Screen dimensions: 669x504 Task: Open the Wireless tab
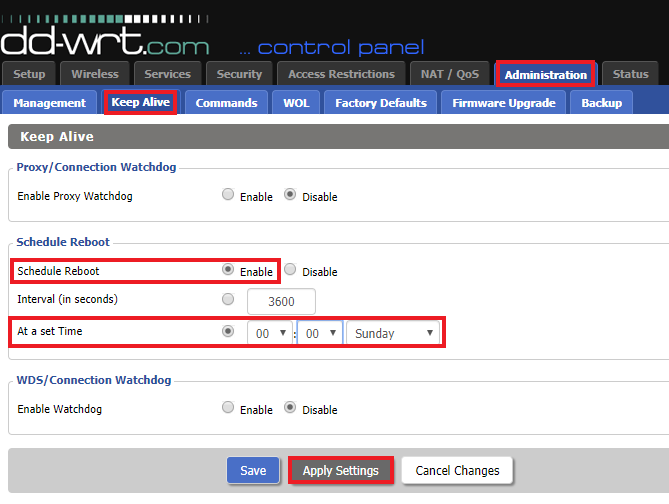95,74
